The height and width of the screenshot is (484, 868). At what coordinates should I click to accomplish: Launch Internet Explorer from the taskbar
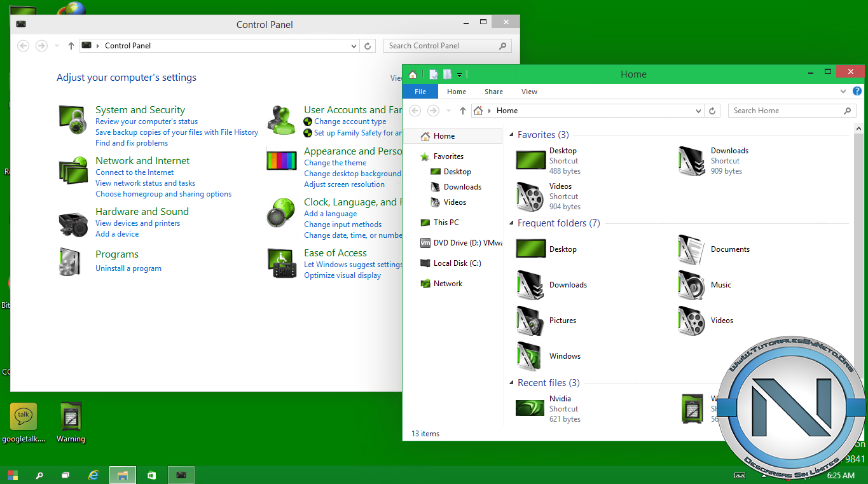point(93,474)
